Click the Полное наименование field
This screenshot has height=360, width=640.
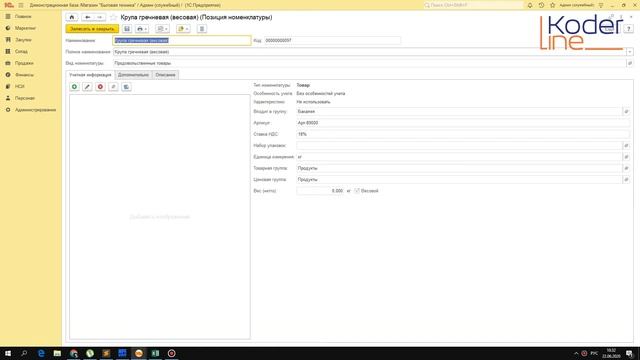pyautogui.click(x=369, y=52)
